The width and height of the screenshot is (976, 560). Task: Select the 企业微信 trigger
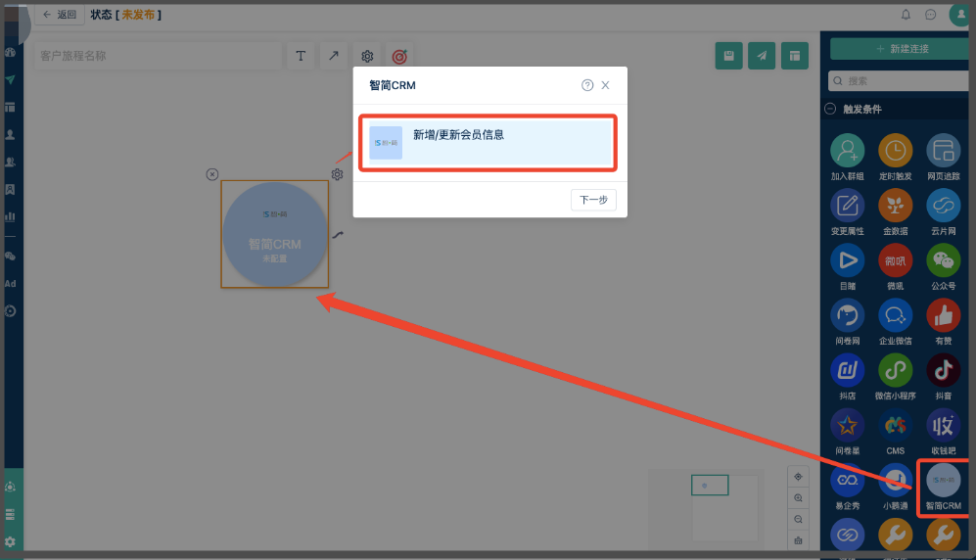[895, 322]
